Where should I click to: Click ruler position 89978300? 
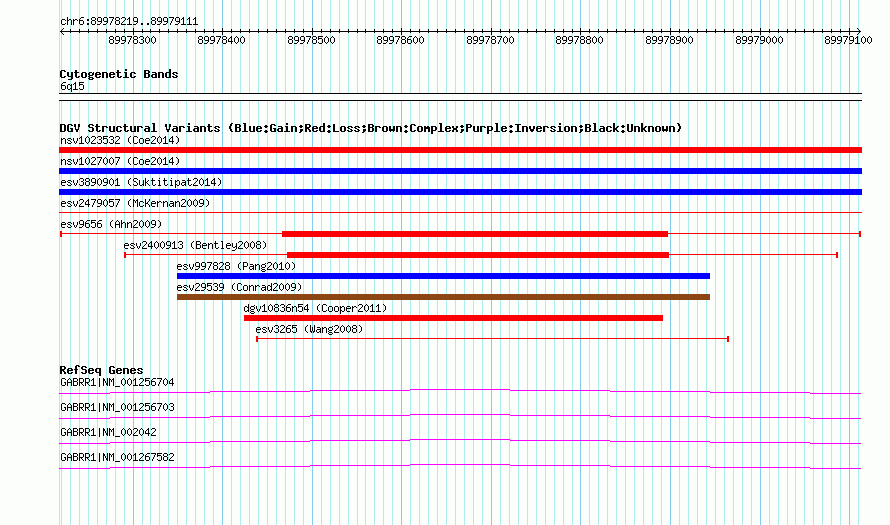pos(133,40)
